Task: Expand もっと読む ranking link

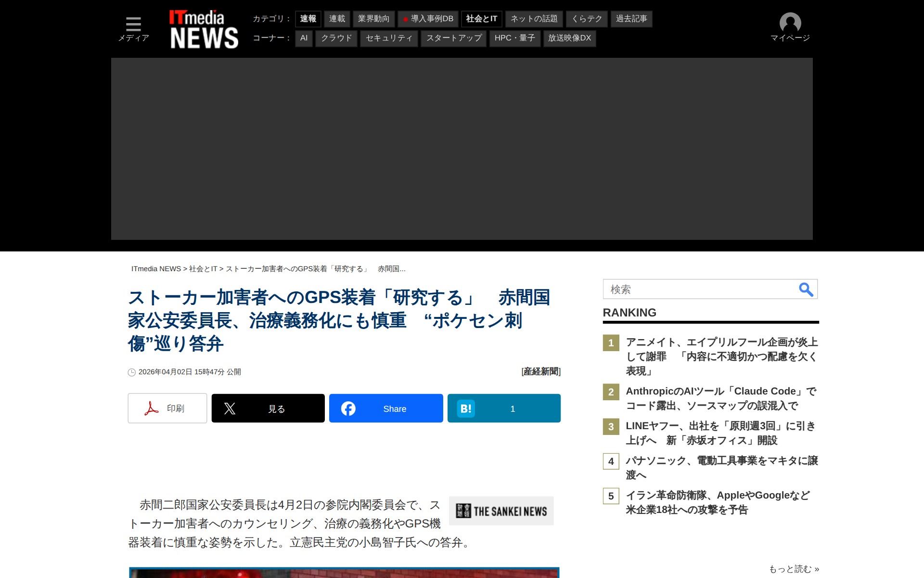Action: click(794, 569)
